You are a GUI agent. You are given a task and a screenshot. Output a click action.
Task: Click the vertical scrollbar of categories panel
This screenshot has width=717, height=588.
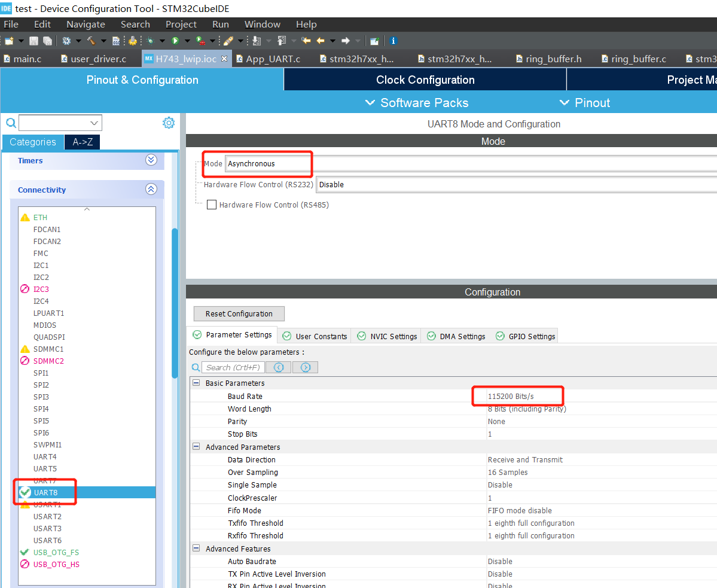pyautogui.click(x=175, y=304)
